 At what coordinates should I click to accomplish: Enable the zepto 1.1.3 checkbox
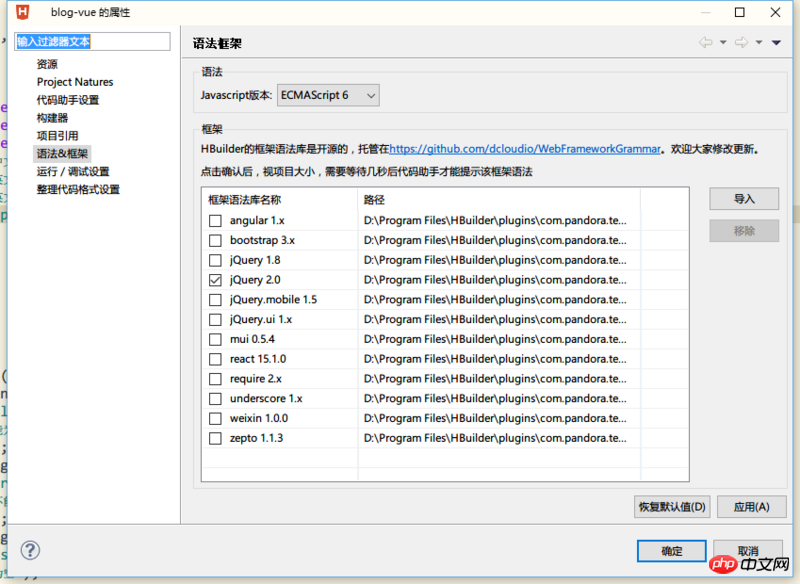[x=215, y=438]
